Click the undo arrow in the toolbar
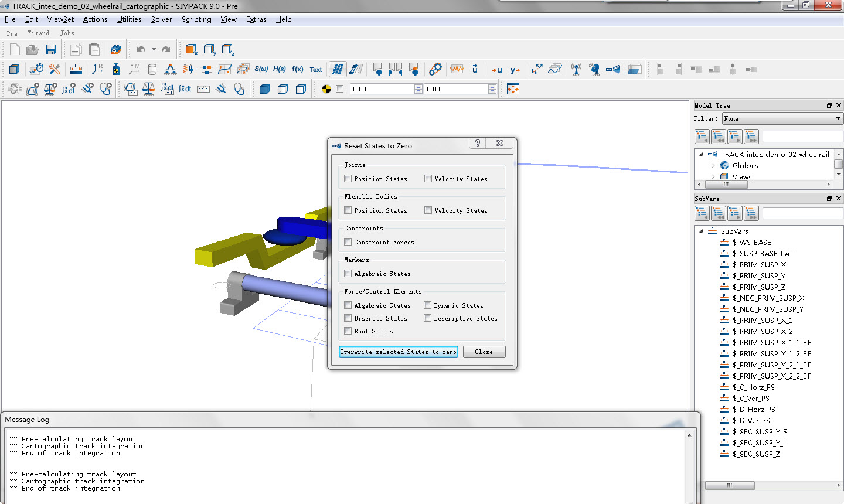The image size is (844, 504). click(x=141, y=49)
